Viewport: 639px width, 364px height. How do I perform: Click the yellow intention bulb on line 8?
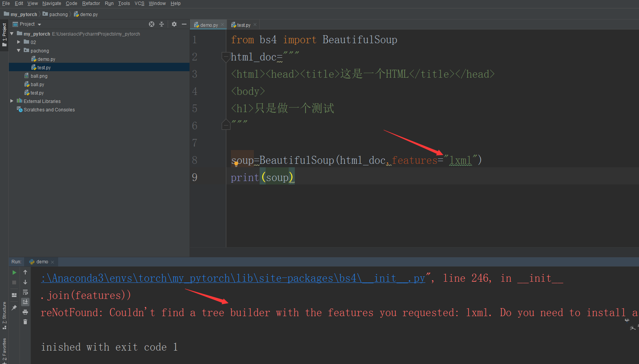tap(236, 164)
